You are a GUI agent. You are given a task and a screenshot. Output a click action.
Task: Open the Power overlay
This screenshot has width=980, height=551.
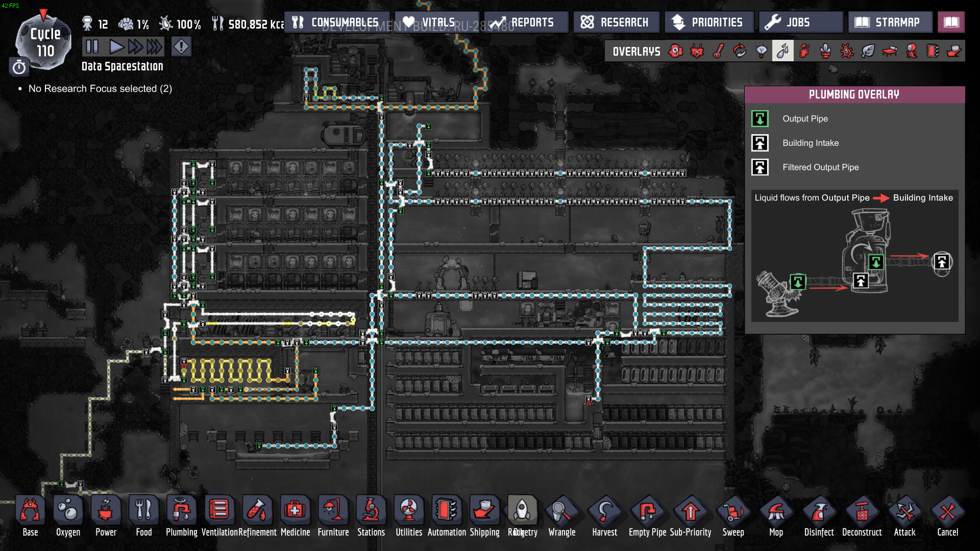click(697, 51)
